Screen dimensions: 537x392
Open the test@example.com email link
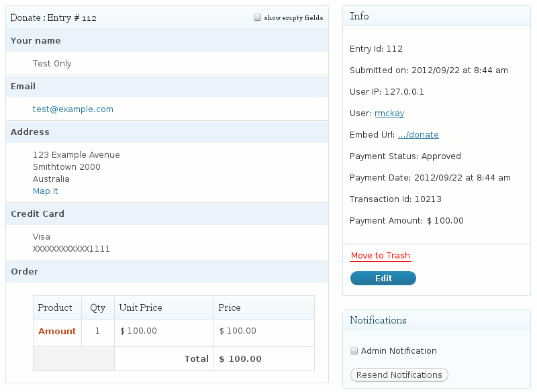(x=73, y=109)
